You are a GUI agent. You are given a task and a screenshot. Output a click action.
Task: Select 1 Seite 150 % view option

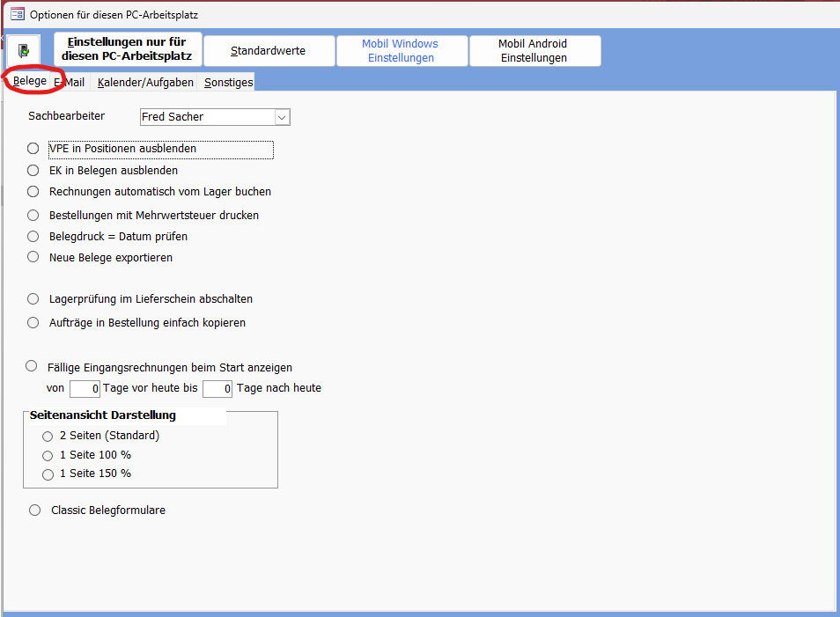[x=48, y=474]
